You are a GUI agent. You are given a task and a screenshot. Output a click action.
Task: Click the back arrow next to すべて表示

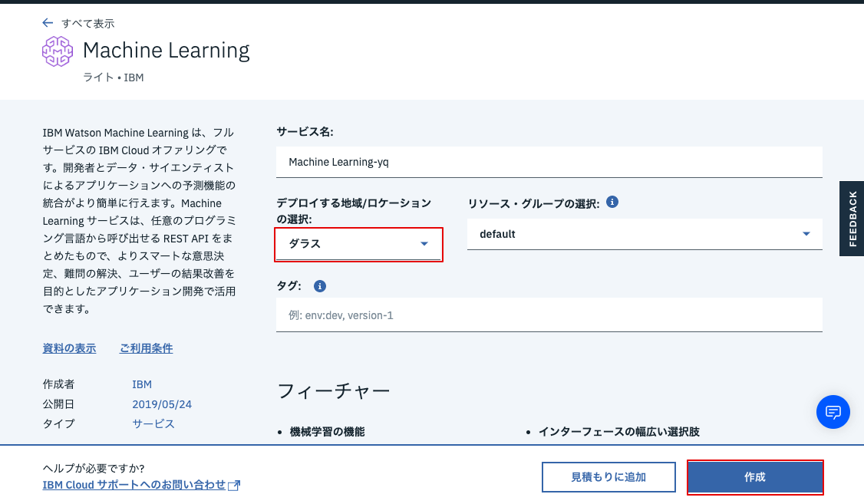[48, 22]
